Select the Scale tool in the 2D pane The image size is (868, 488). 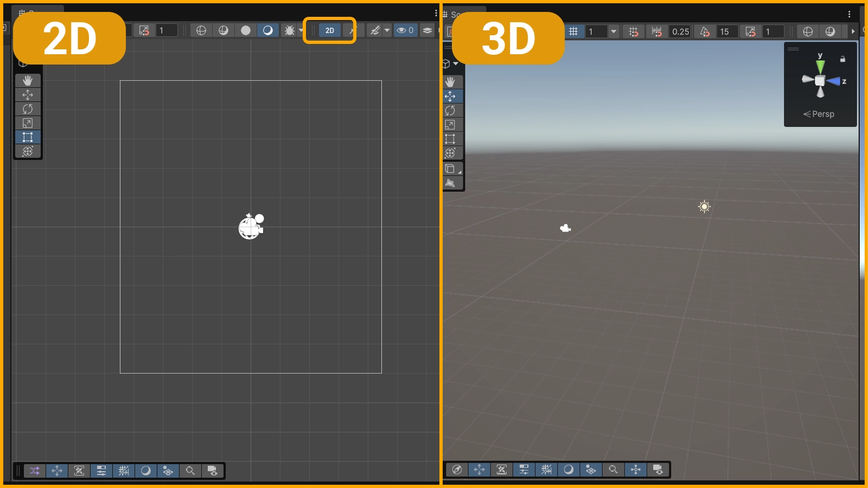point(28,123)
